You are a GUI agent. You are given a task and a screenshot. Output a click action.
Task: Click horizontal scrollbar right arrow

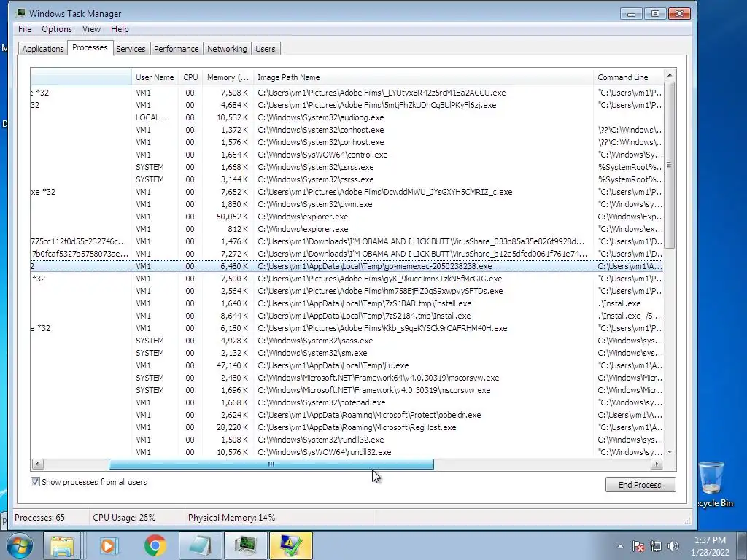pyautogui.click(x=657, y=464)
